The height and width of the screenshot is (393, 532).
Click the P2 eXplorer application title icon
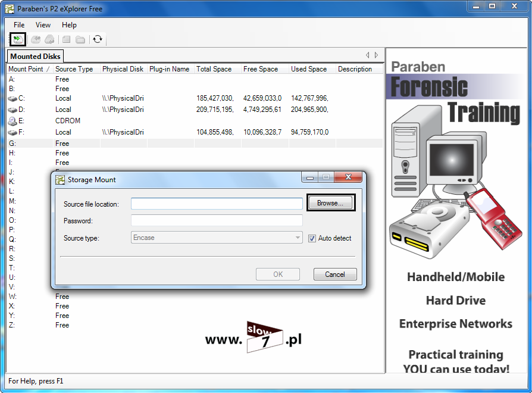pos(10,8)
